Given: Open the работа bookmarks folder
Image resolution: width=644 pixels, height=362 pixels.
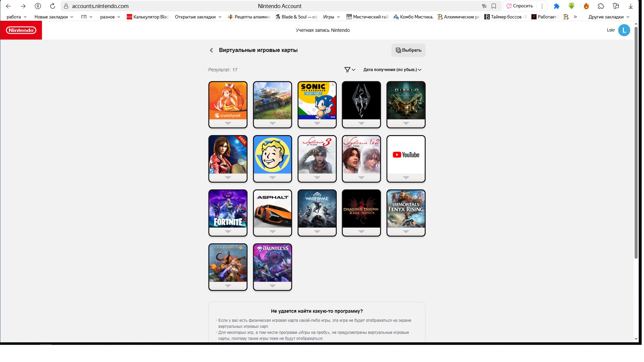Looking at the screenshot, I should (16, 17).
